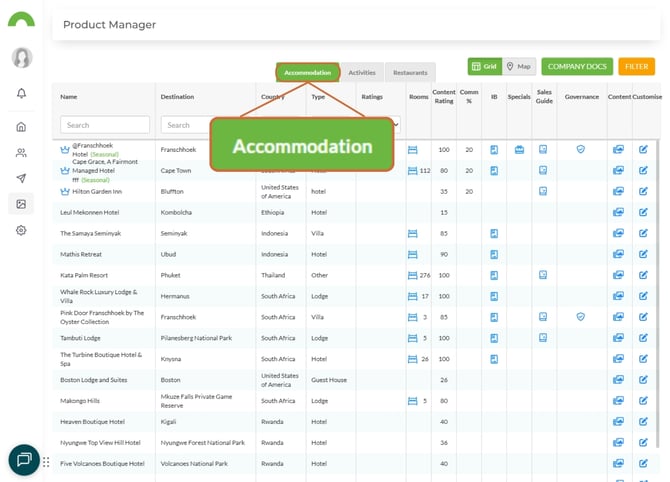Sort by Rooms column header
Viewport: 670px width, 482px height.
(x=418, y=97)
